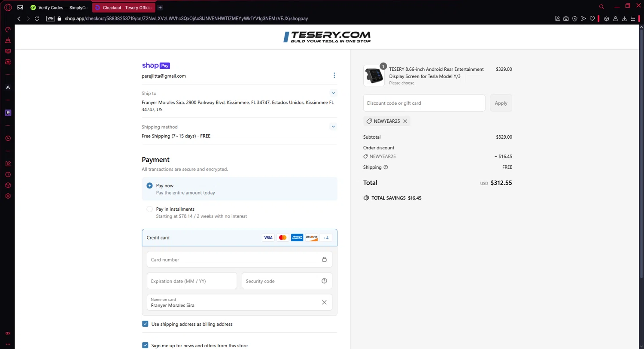The image size is (644, 349).
Task: Click security code help question icon
Action: click(x=324, y=281)
